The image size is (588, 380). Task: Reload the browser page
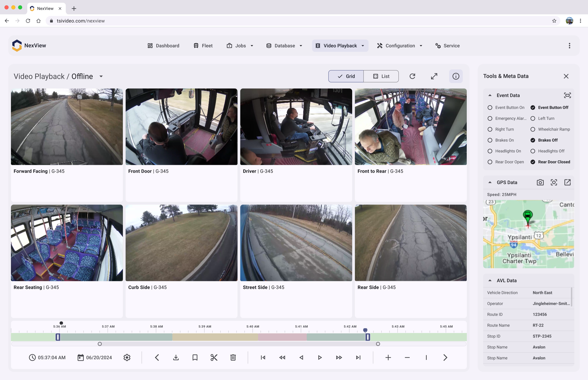tap(28, 21)
